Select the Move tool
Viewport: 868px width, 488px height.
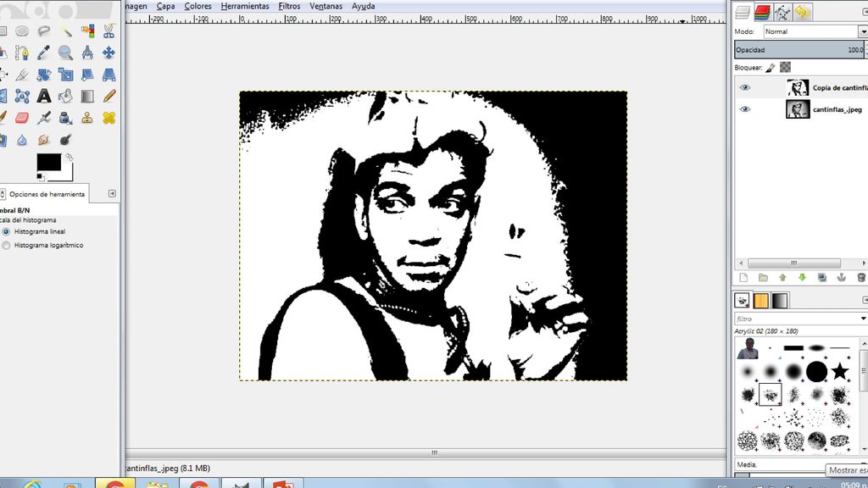point(109,53)
